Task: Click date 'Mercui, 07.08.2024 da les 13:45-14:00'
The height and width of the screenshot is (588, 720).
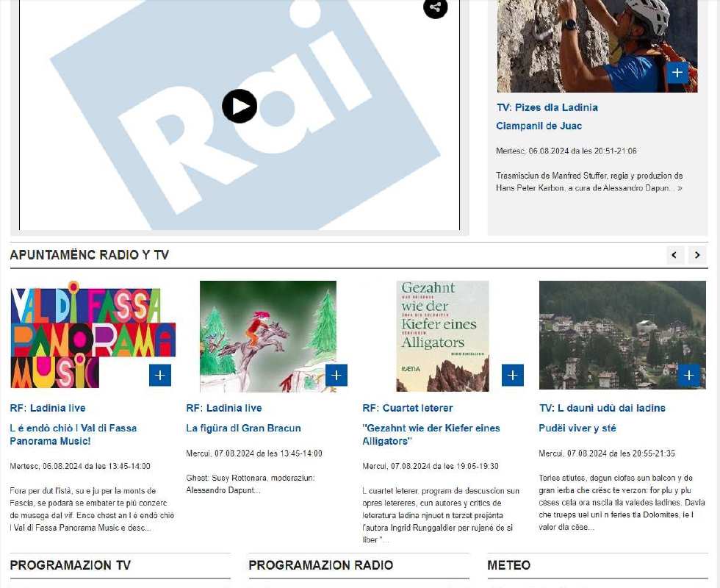Action: pos(254,453)
